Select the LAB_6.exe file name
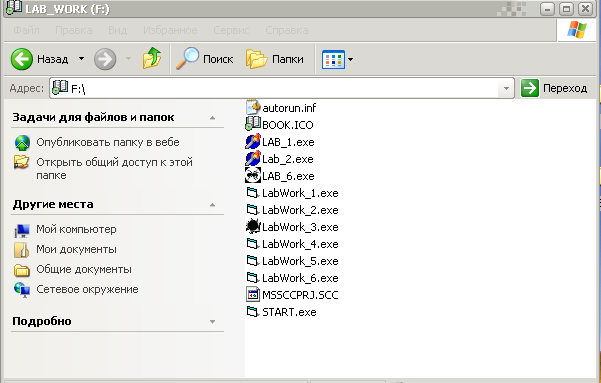 tap(288, 176)
